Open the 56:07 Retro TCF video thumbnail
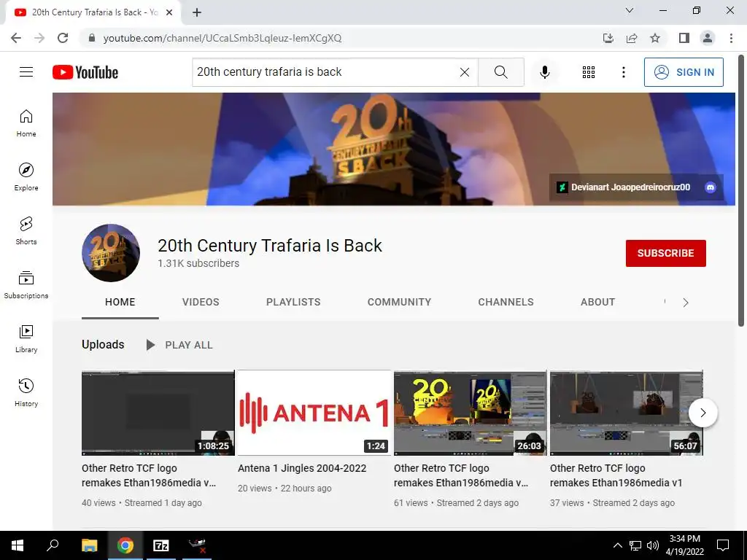747x560 pixels. [x=627, y=413]
